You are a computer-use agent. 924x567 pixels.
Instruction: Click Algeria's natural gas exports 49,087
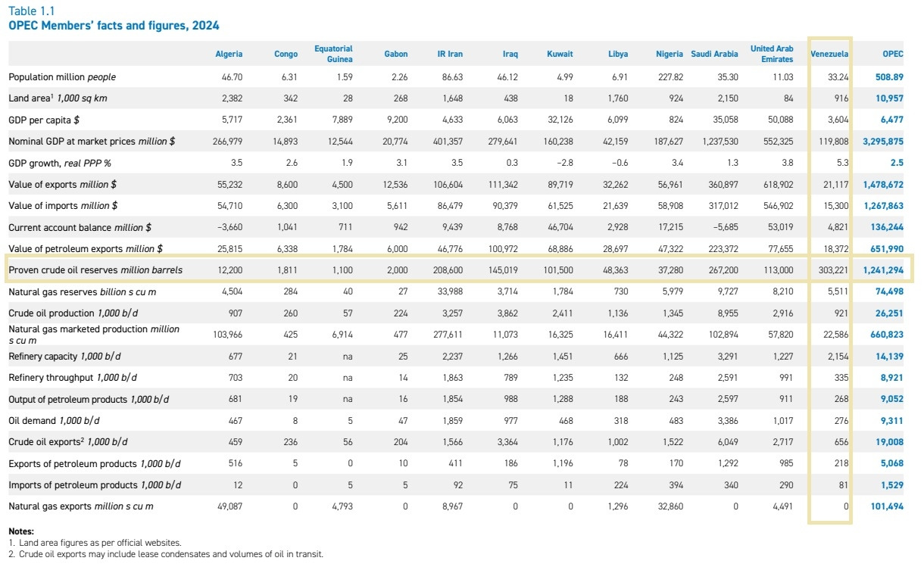[230, 506]
